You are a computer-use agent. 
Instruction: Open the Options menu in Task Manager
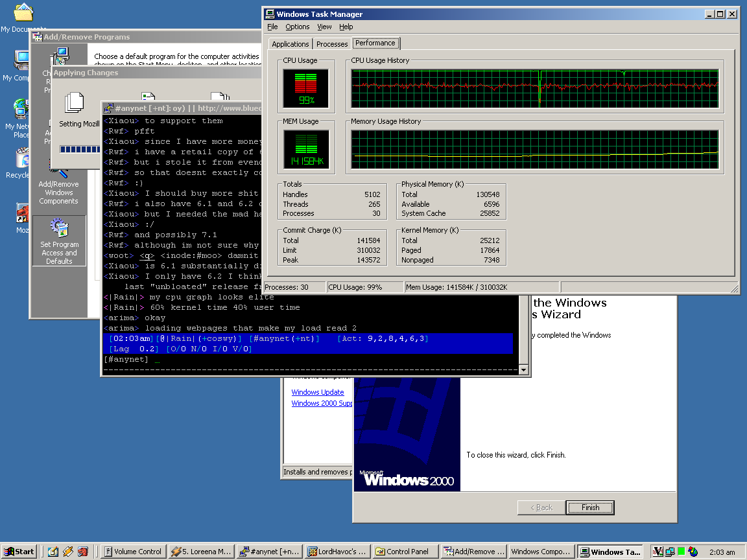(x=297, y=27)
